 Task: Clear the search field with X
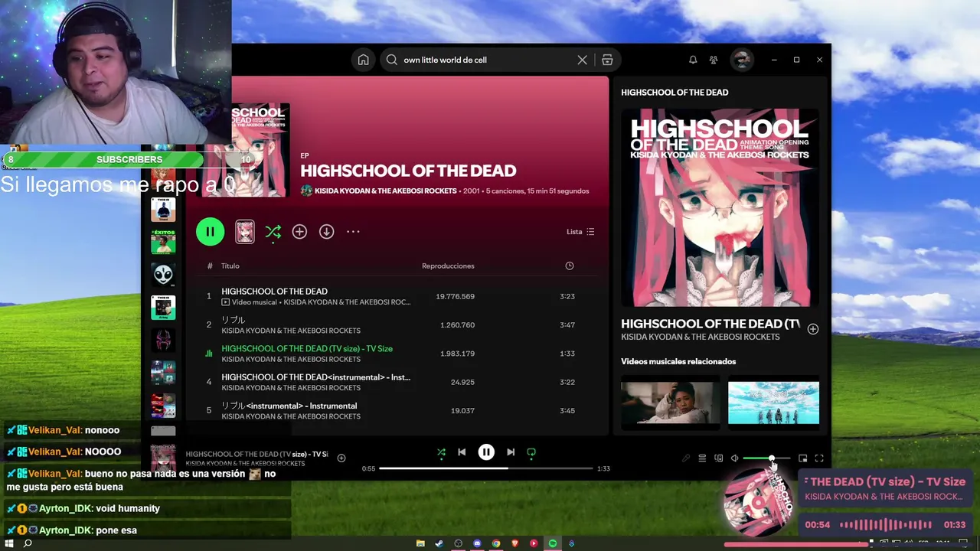coord(582,60)
